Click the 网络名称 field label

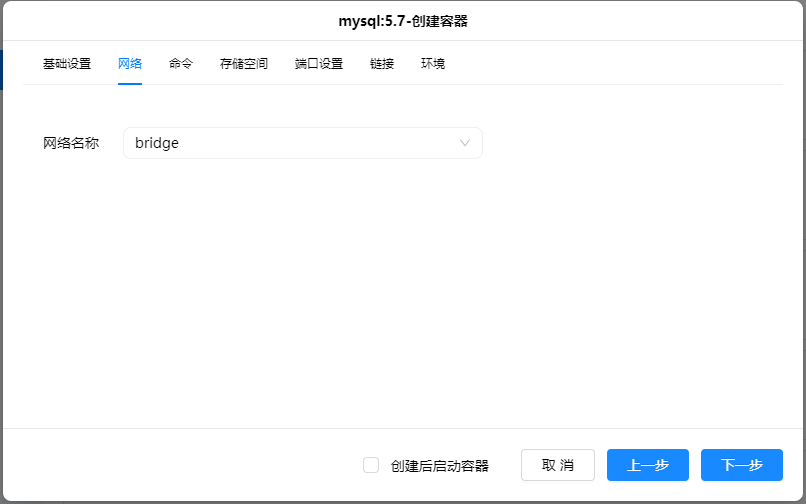click(71, 143)
